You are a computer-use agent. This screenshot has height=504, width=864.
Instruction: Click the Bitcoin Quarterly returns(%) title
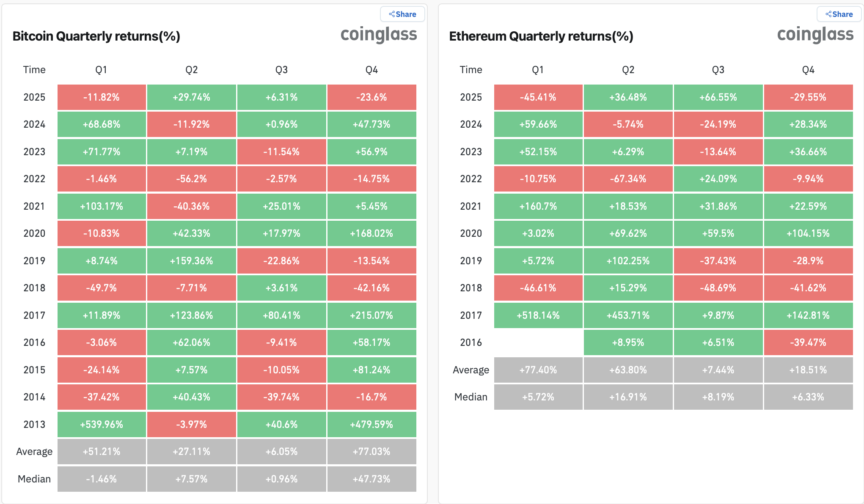[x=96, y=36]
